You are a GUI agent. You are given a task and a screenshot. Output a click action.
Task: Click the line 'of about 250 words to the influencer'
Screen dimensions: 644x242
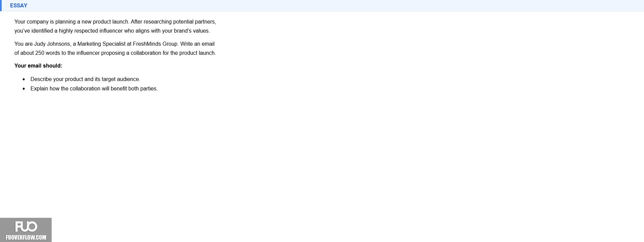(115, 53)
